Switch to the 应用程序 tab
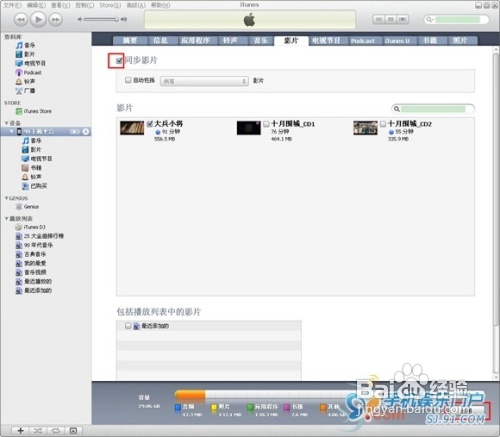Screen dimensions: 500x437 (x=195, y=41)
